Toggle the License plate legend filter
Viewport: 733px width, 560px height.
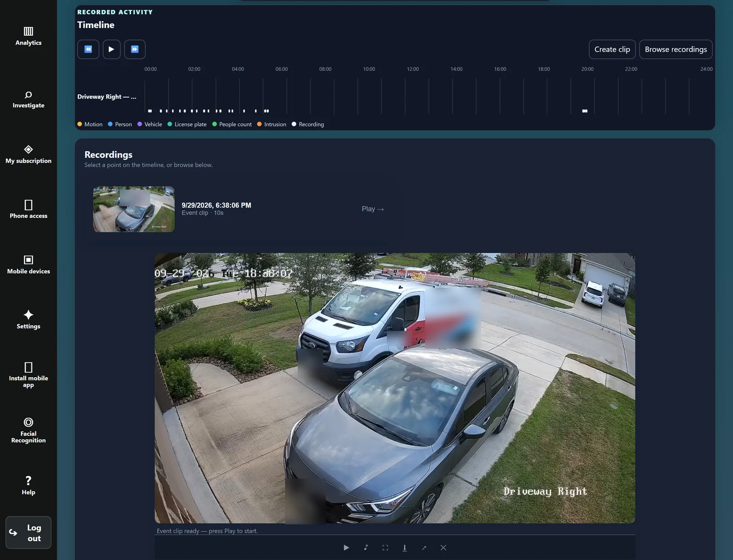click(x=187, y=124)
